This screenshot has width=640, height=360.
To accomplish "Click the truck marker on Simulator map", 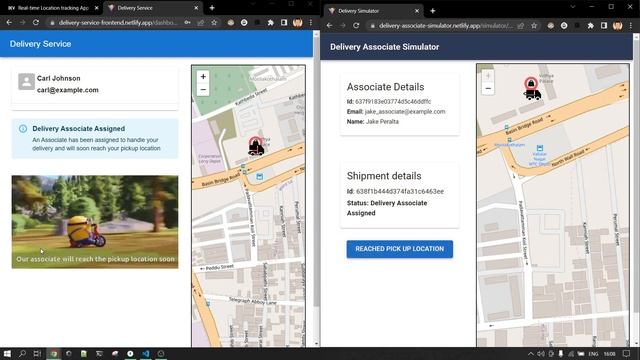I will (532, 95).
